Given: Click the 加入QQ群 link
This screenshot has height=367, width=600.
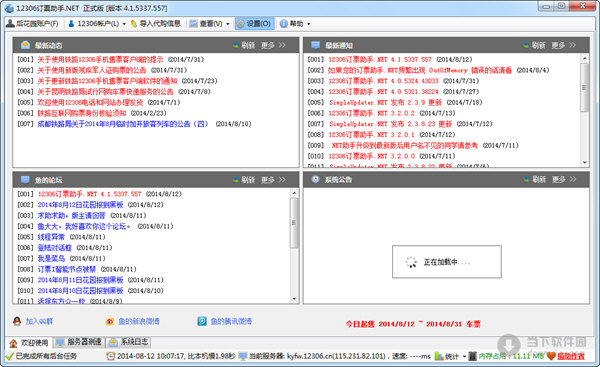Looking at the screenshot, I should 39,321.
